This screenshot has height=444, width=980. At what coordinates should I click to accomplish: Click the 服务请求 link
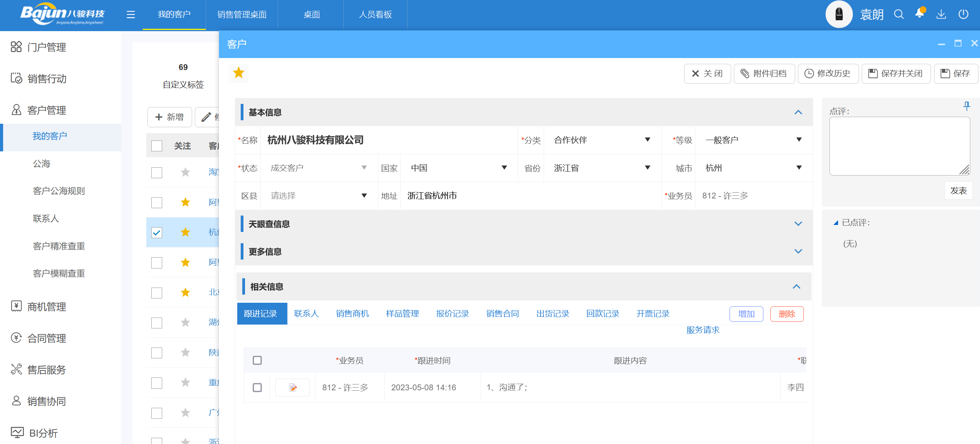703,330
